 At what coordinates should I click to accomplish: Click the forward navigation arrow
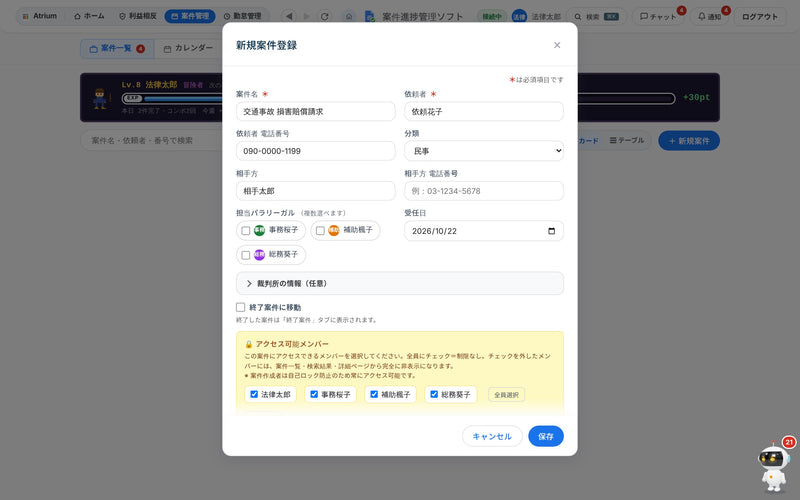(307, 16)
